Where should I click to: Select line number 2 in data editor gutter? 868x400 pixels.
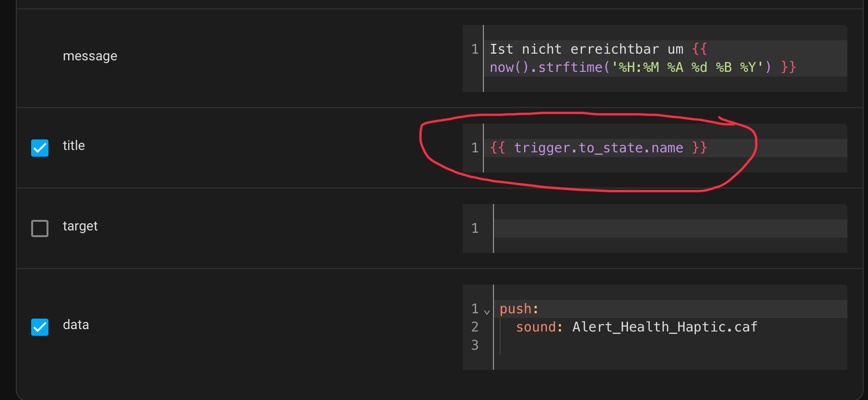pyautogui.click(x=475, y=327)
